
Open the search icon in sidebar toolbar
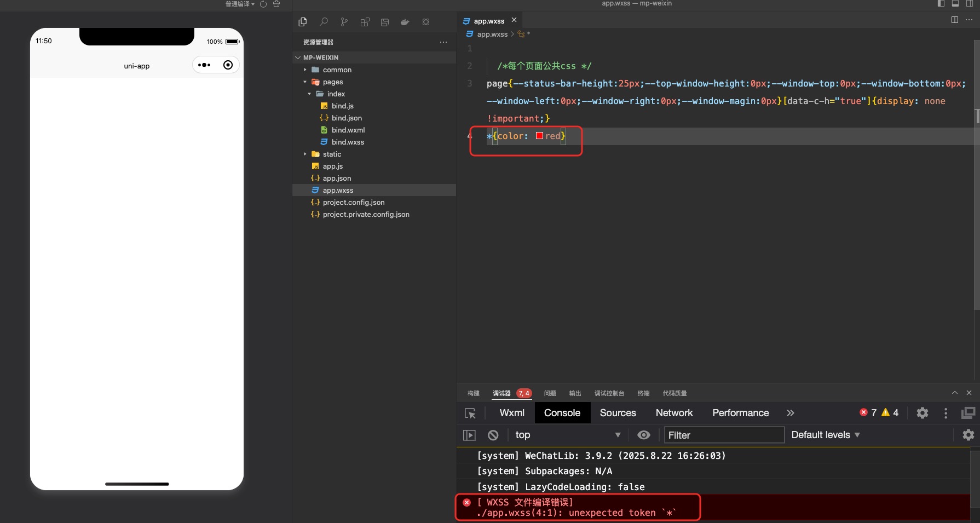point(324,22)
